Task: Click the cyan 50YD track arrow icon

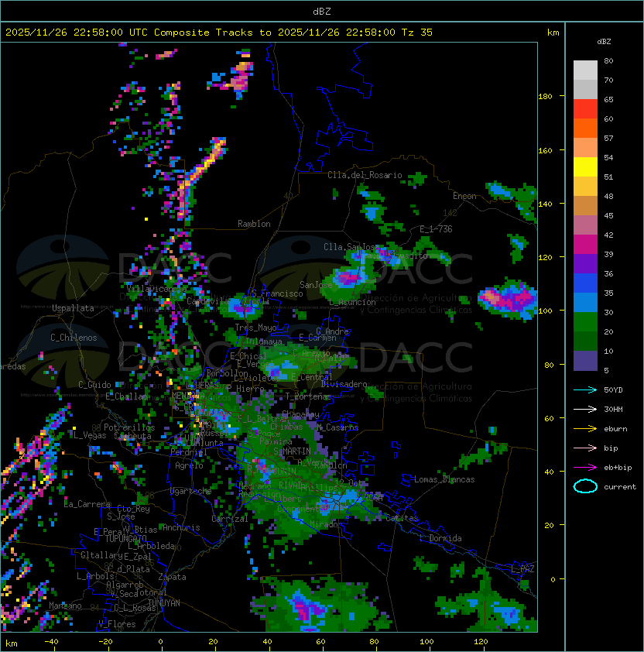Action: point(585,390)
